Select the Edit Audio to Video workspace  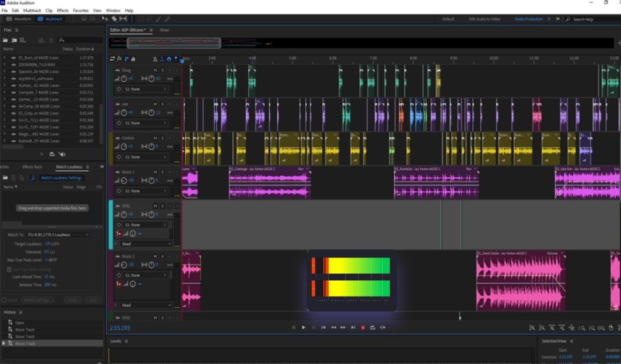(484, 19)
